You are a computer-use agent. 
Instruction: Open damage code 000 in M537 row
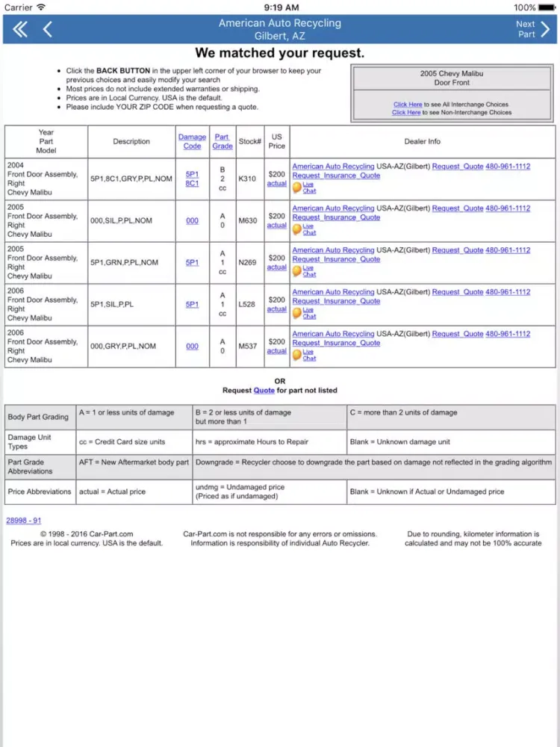pos(192,347)
